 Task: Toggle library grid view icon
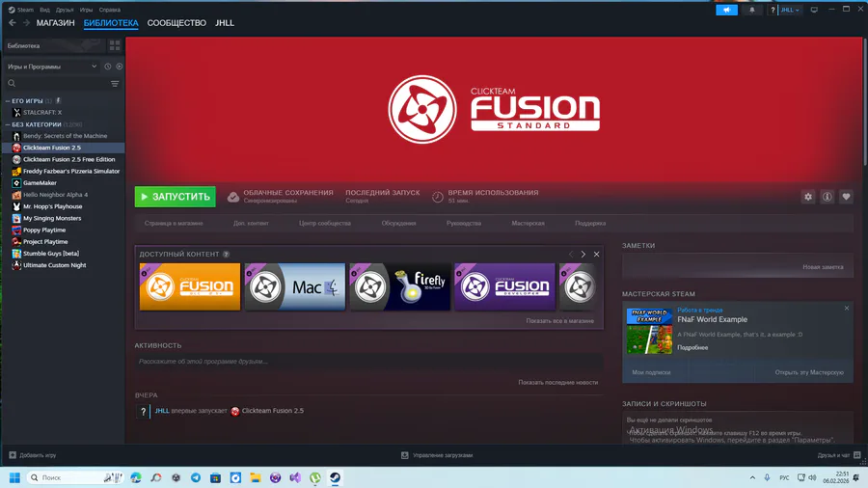point(115,45)
